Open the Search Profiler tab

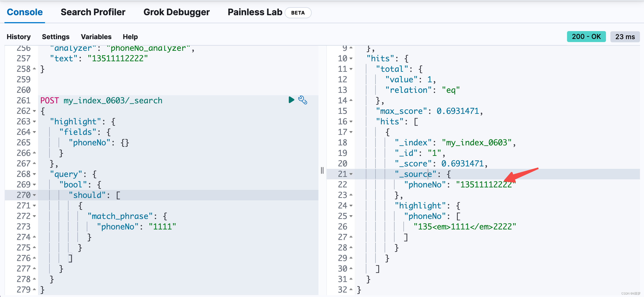point(93,12)
